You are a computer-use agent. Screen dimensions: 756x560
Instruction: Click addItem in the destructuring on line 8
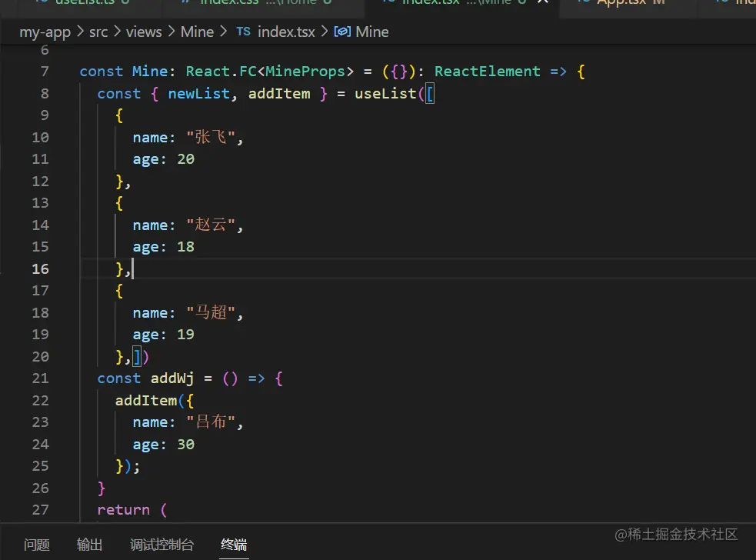pyautogui.click(x=279, y=94)
